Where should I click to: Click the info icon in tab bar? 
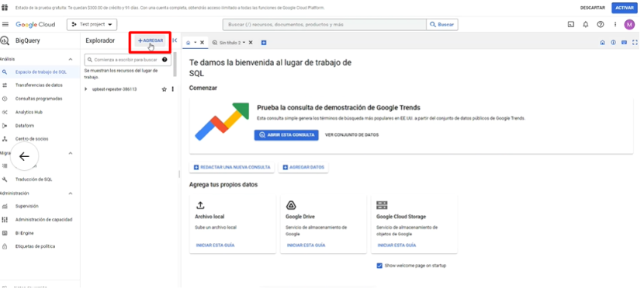pyautogui.click(x=613, y=43)
